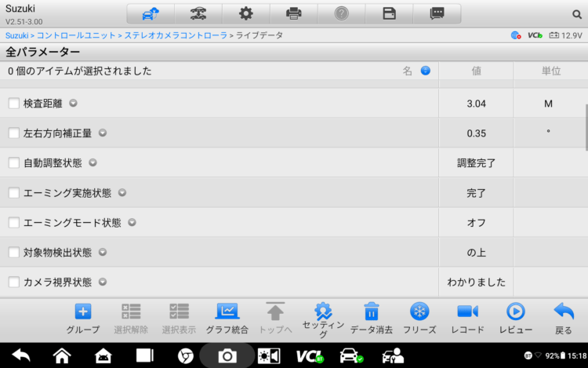Open グラフ統合 graph merge icon

227,318
